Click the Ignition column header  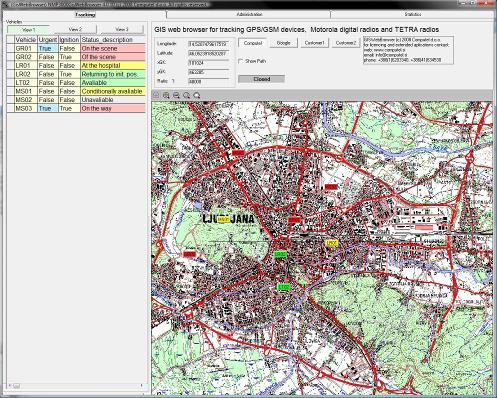tap(69, 40)
